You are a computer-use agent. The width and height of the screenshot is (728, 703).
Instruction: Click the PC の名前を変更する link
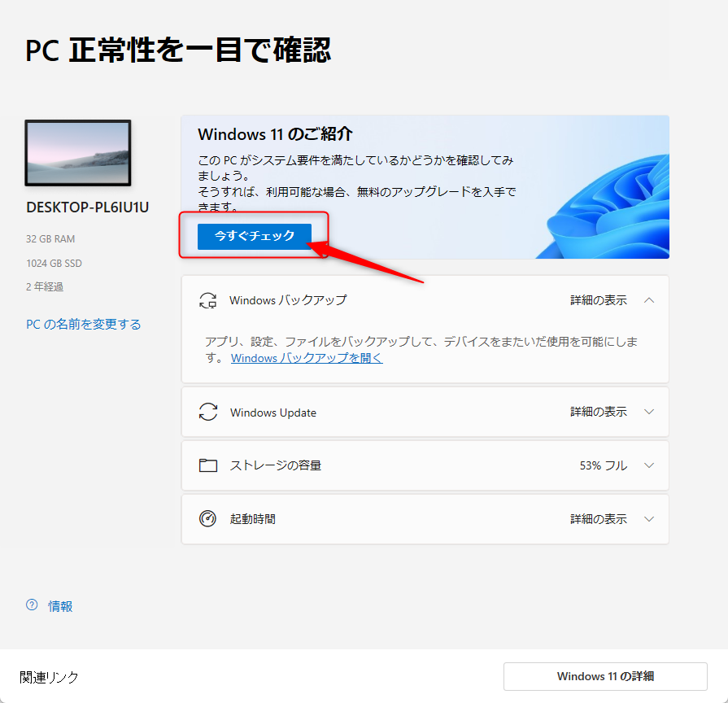84,325
